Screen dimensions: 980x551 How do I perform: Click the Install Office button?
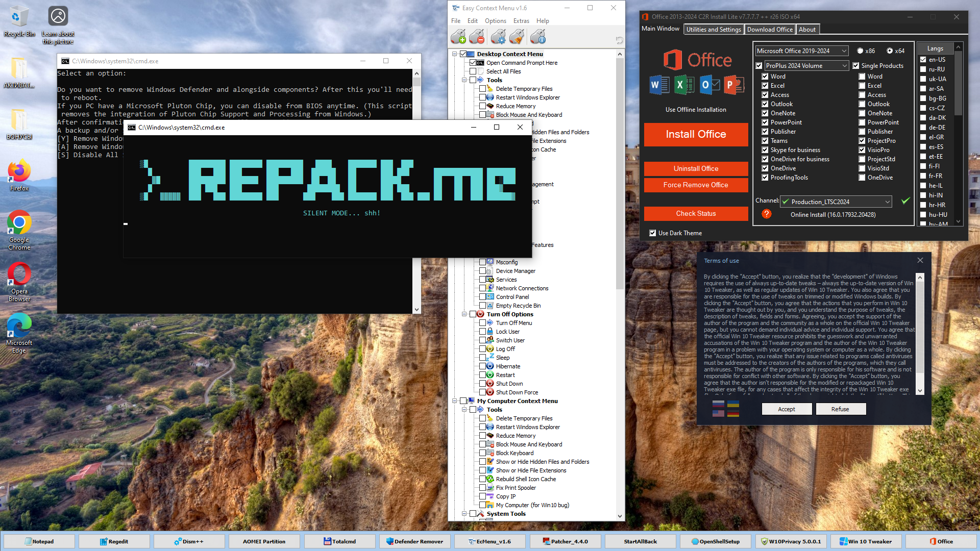pos(696,135)
